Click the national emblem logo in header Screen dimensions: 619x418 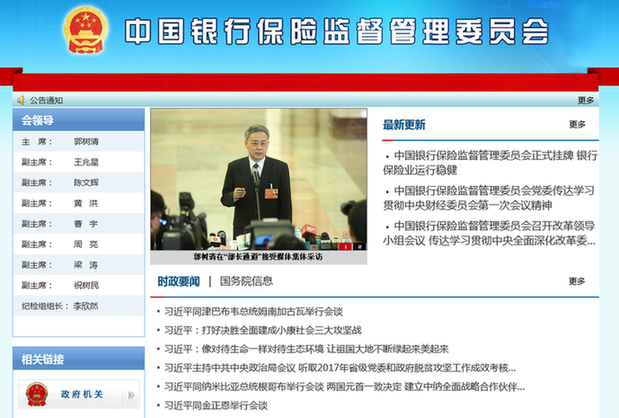pyautogui.click(x=86, y=30)
